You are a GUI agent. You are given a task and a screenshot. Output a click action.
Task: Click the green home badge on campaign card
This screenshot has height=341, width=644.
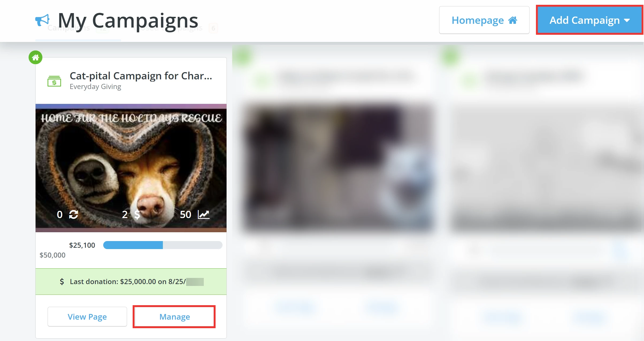(x=36, y=57)
